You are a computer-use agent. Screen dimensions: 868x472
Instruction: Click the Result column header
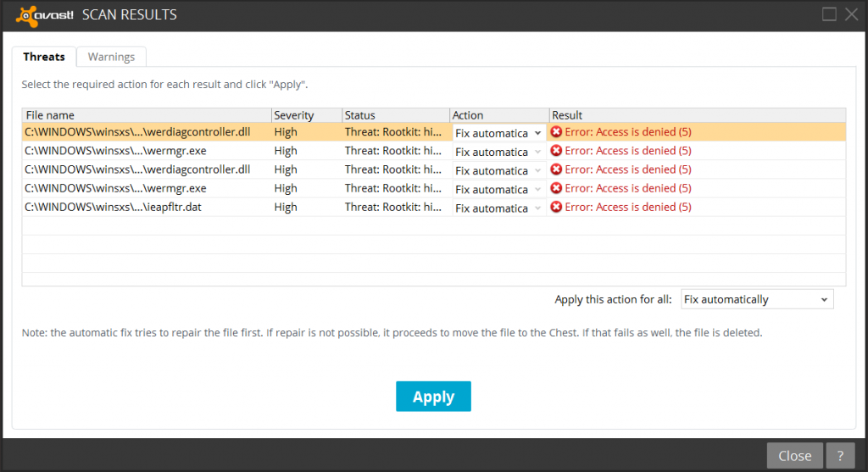point(698,115)
